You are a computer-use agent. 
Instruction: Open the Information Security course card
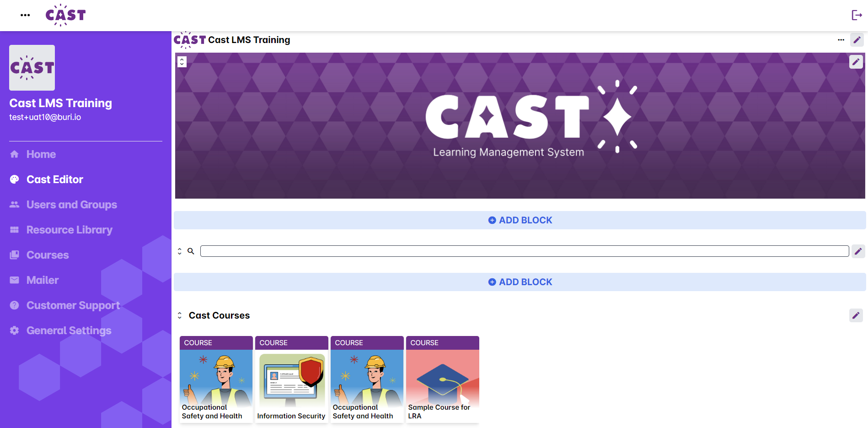point(292,379)
